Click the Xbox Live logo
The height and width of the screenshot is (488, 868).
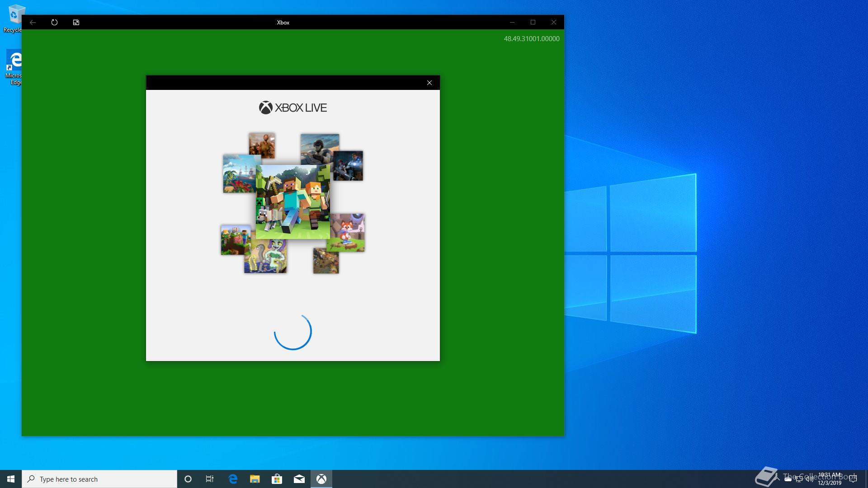[292, 108]
